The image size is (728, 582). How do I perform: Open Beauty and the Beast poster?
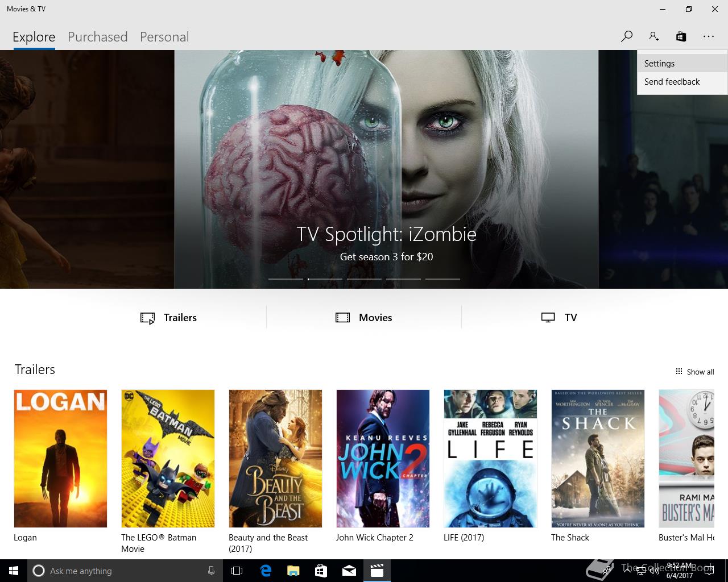275,459
